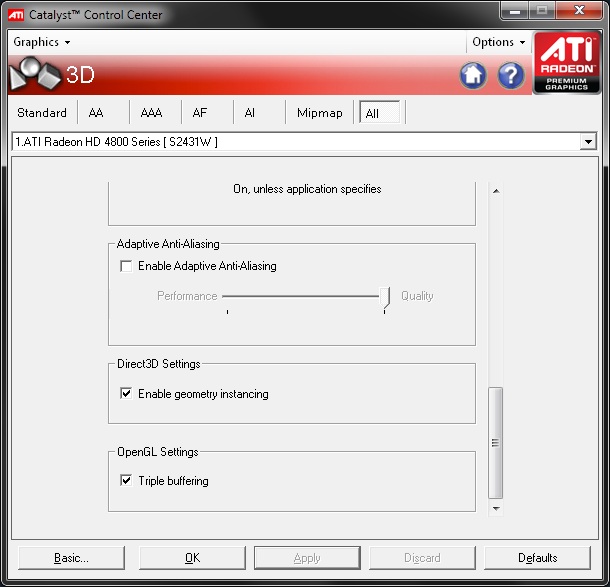Switch to the AA tab
This screenshot has height=587, width=610.
[x=96, y=113]
